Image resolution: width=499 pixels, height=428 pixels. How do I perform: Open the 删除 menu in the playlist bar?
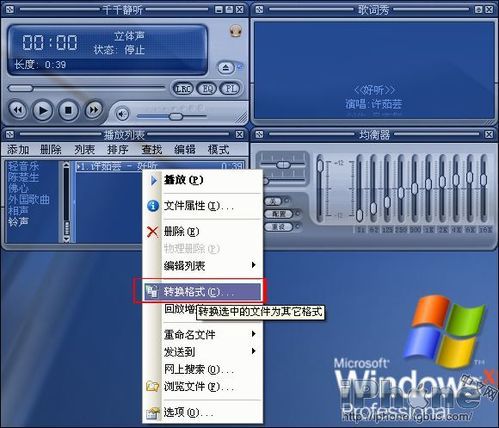point(51,150)
